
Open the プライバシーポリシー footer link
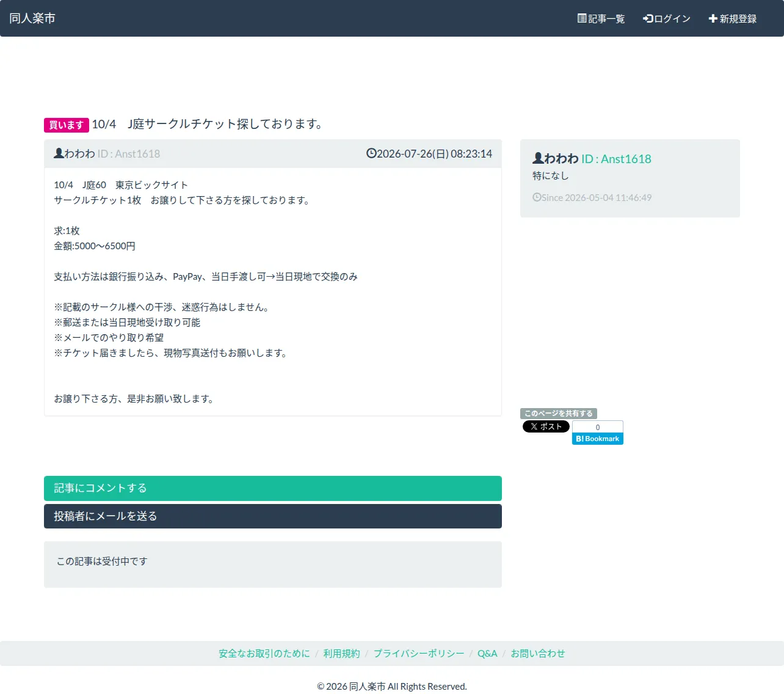click(x=419, y=654)
